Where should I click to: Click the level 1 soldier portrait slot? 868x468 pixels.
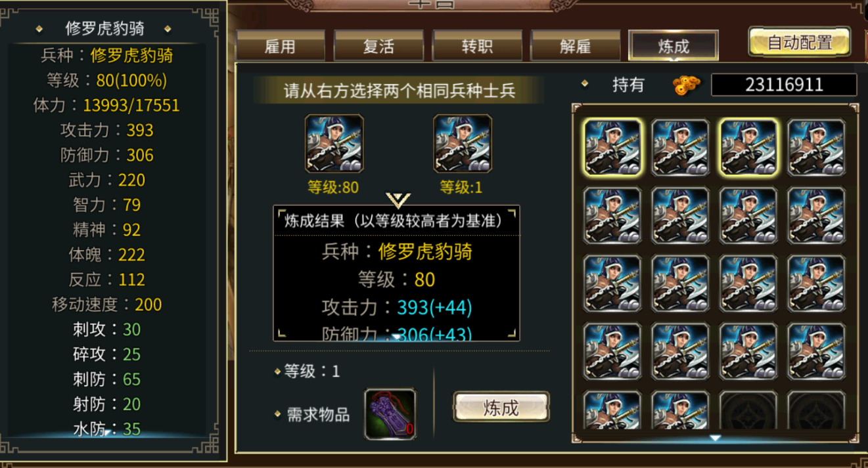pos(463,144)
